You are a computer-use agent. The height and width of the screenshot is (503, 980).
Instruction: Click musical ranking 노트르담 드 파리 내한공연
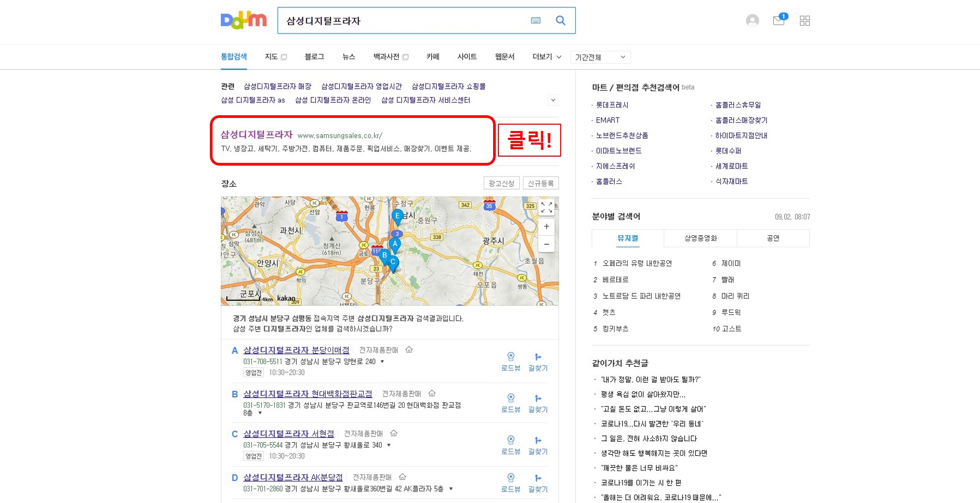point(641,296)
